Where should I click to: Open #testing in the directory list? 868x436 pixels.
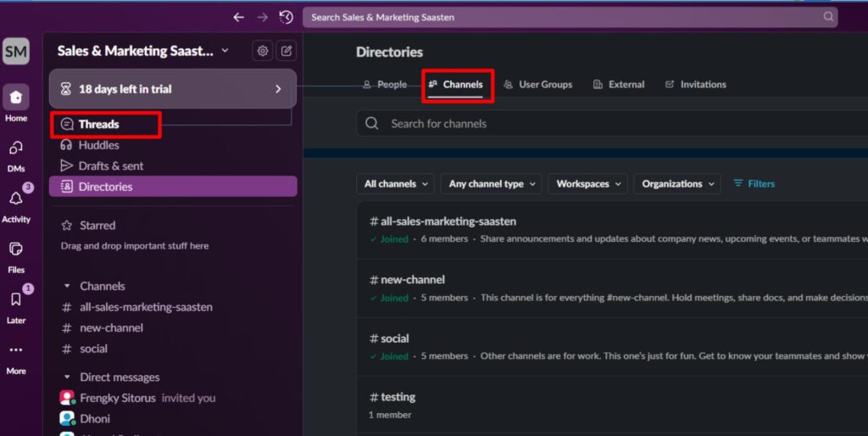click(392, 397)
